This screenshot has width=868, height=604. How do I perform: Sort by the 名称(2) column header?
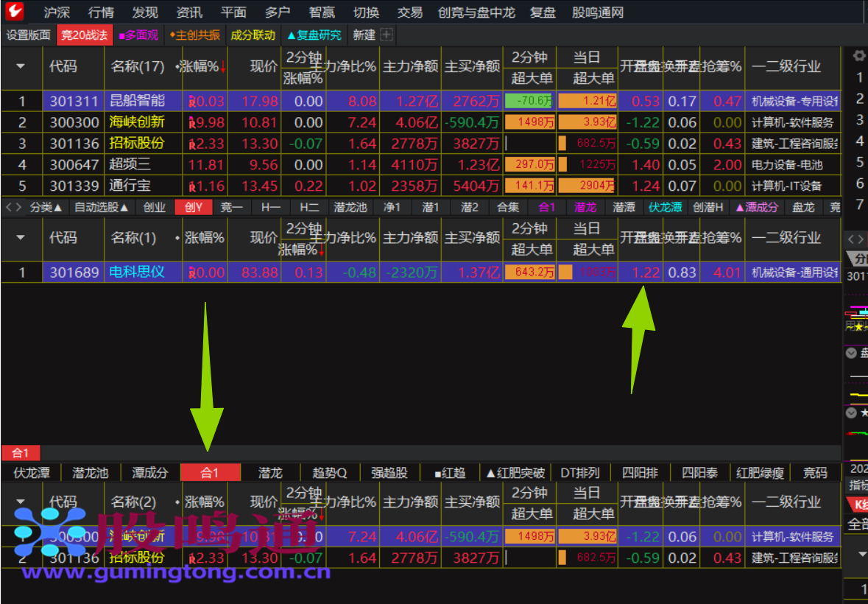[x=133, y=502]
